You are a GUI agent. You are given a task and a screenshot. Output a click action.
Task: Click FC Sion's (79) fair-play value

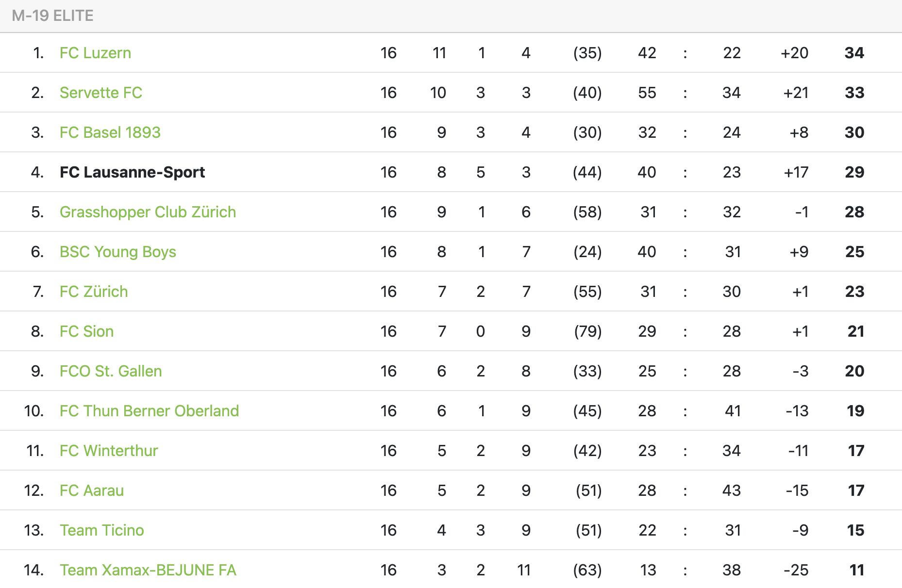[x=587, y=331]
